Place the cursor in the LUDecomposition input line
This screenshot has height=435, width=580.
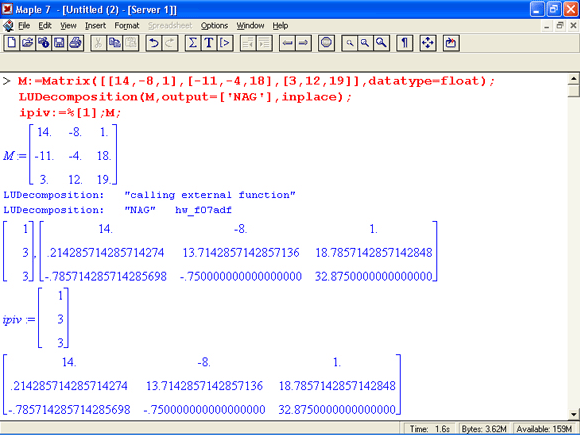coord(185,97)
